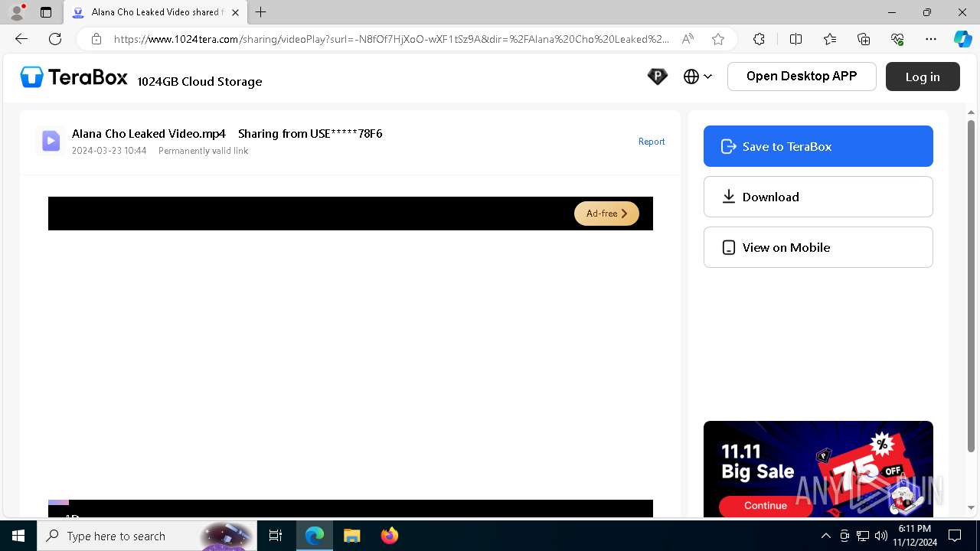
Task: Refresh the page
Action: 55,39
